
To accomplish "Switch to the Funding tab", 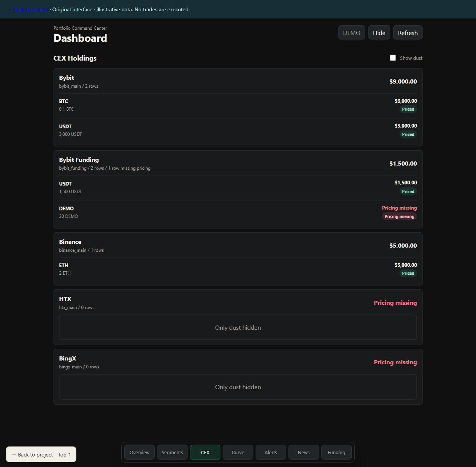I will coord(336,452).
